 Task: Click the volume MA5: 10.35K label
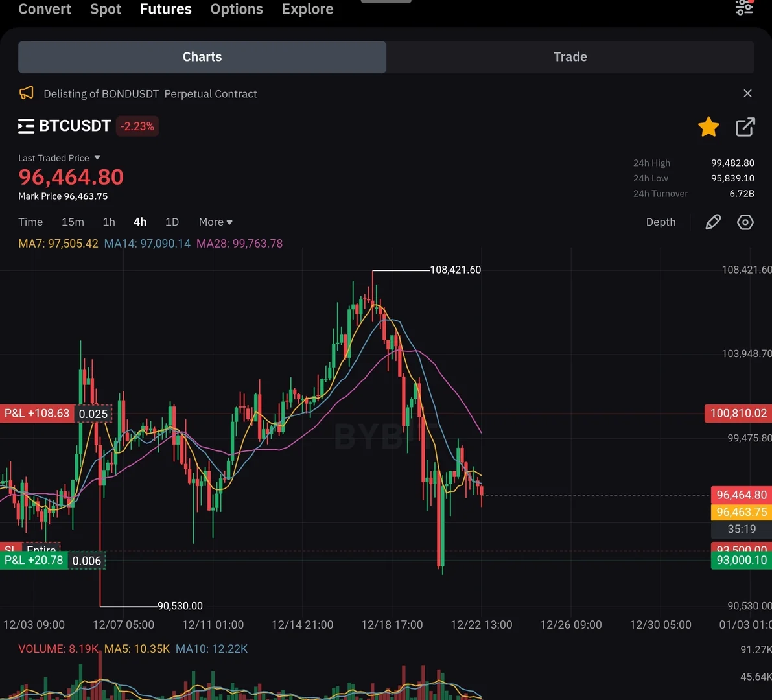(137, 649)
